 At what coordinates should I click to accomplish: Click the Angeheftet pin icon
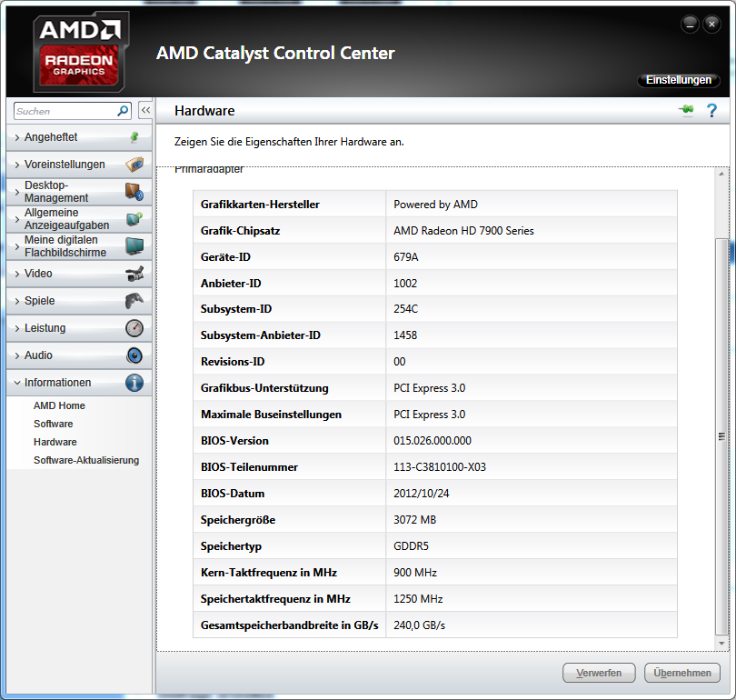(134, 137)
